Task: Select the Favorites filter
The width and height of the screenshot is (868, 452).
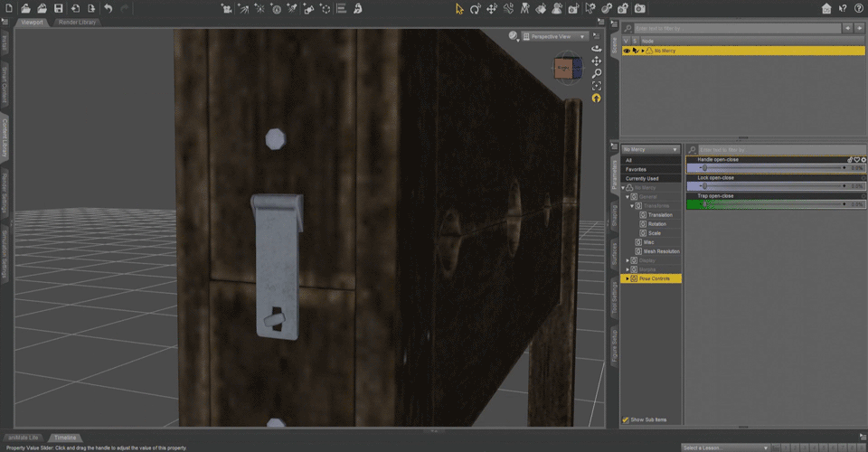Action: (x=651, y=169)
